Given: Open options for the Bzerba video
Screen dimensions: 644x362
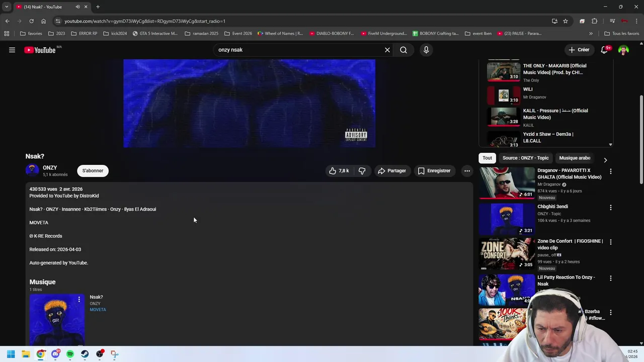Looking at the screenshot, I should tap(611, 312).
